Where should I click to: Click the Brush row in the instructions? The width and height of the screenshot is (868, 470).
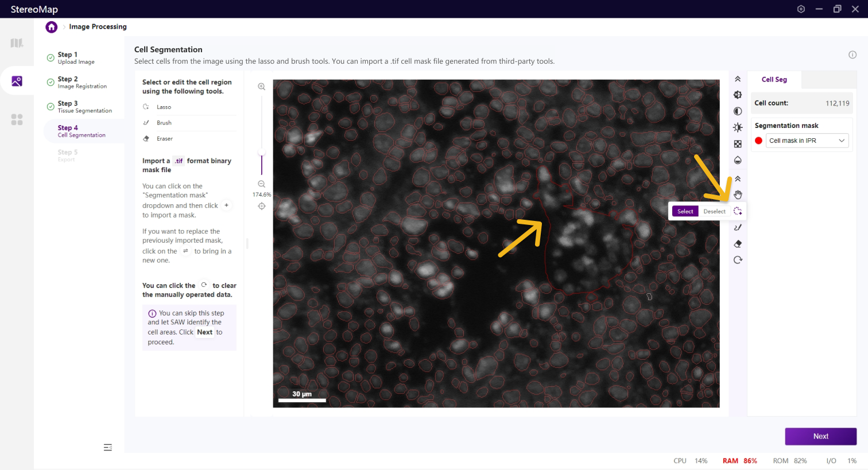point(189,123)
